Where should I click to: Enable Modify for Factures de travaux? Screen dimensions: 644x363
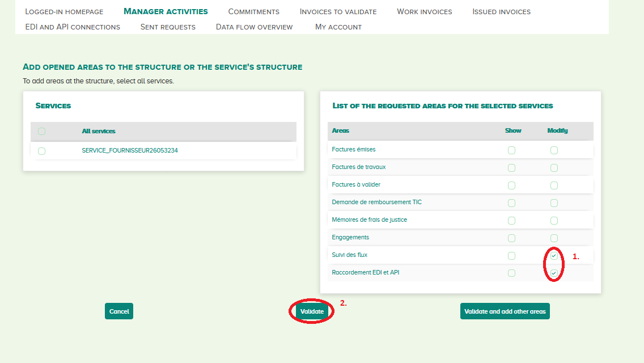click(x=554, y=168)
